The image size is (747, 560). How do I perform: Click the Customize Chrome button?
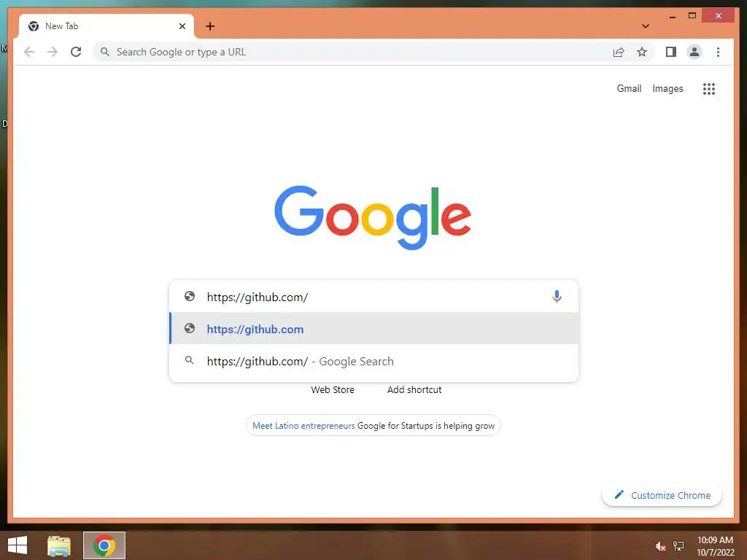point(662,495)
